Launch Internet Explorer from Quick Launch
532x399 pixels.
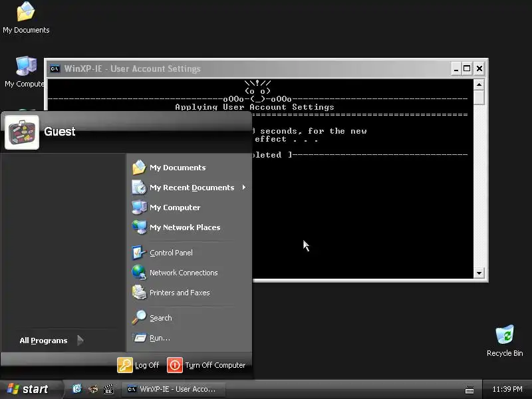coord(77,389)
